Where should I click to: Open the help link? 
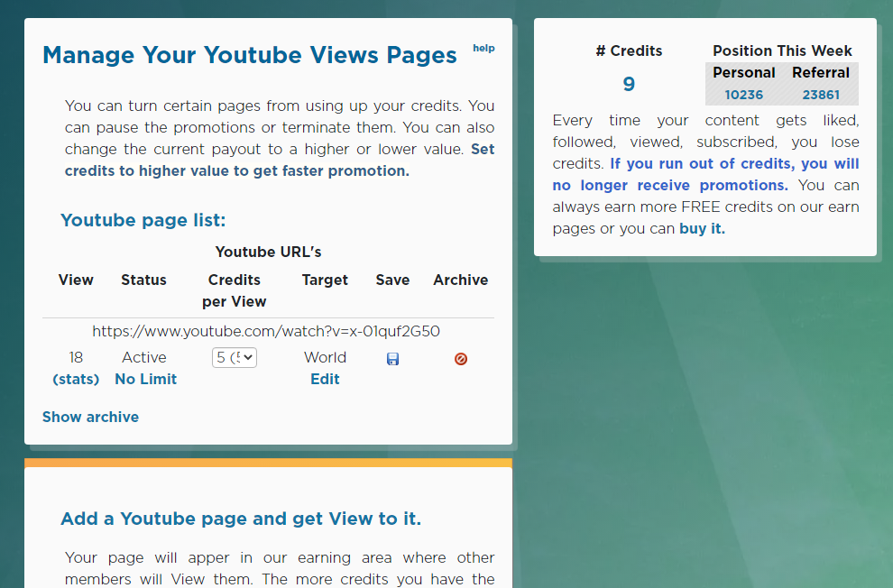483,49
